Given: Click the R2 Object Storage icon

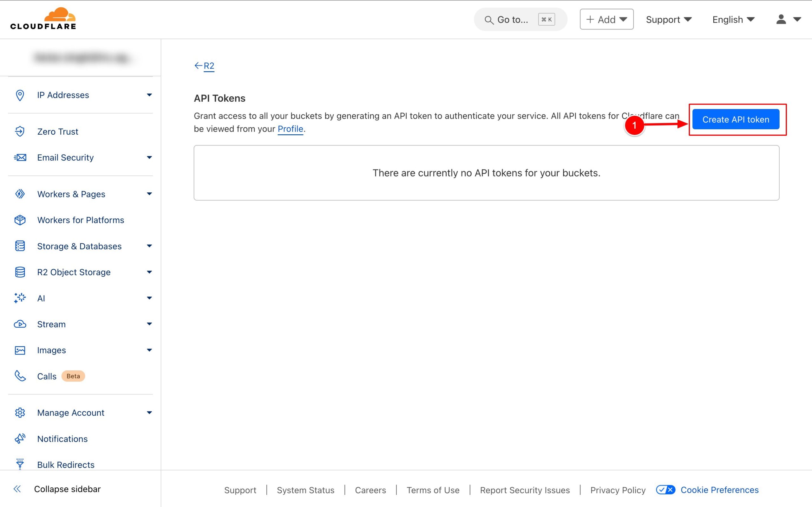Looking at the screenshot, I should [20, 272].
